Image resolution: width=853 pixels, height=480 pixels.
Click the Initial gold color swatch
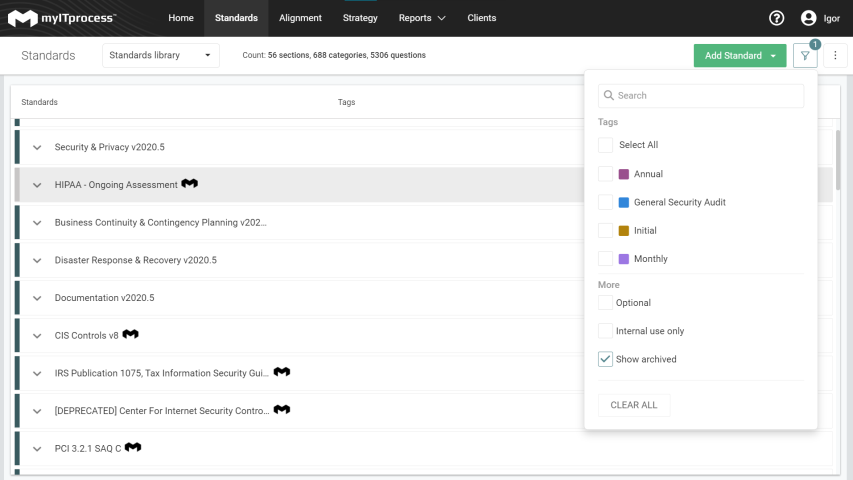click(x=624, y=231)
